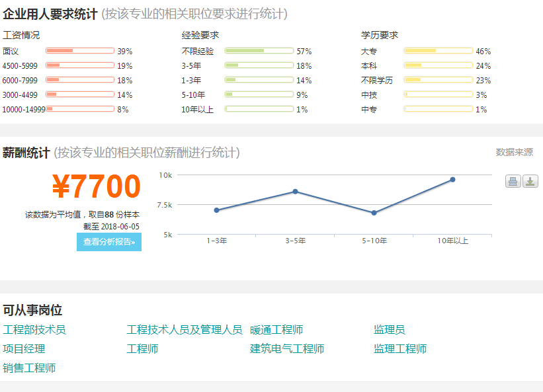Click the 10年以上 data point on salary chart
The width and height of the screenshot is (543, 392).
click(452, 180)
